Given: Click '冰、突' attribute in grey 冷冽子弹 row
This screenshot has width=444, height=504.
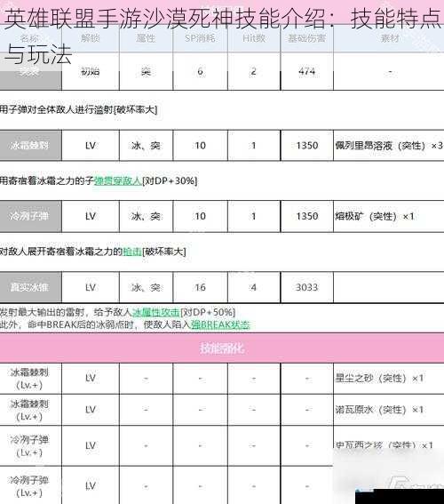Looking at the screenshot, I should pos(146,216).
